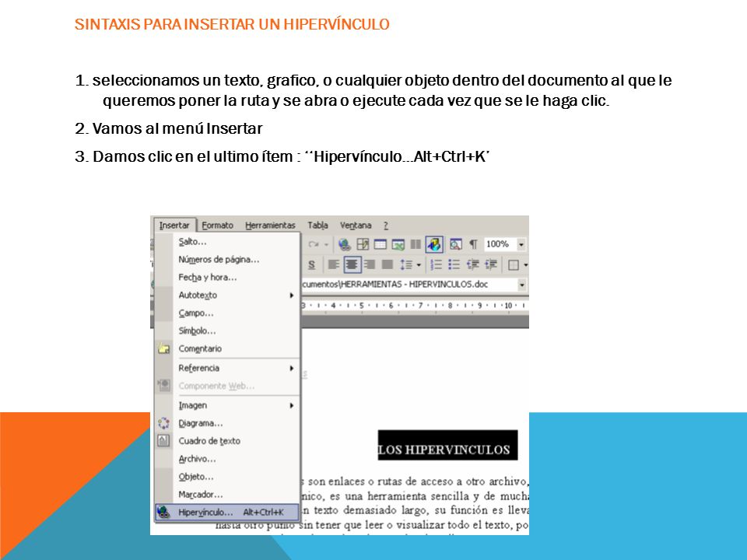
Task: Choose Diagrama... menu entry
Action: [x=228, y=423]
